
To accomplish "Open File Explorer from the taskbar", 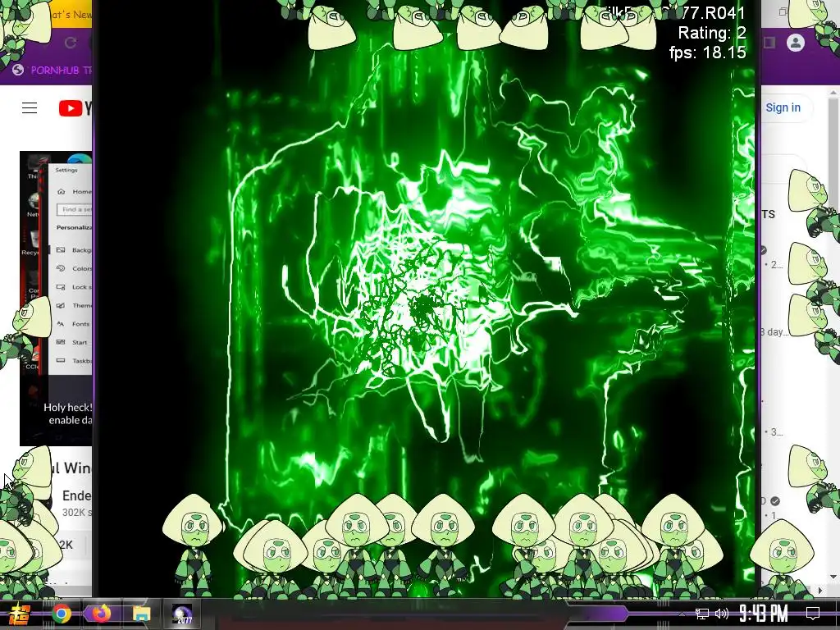I will (x=142, y=614).
